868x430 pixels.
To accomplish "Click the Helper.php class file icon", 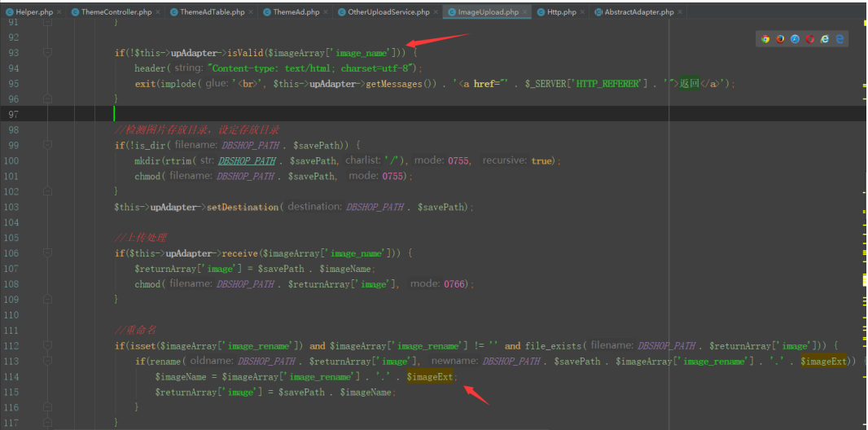I will tap(10, 11).
